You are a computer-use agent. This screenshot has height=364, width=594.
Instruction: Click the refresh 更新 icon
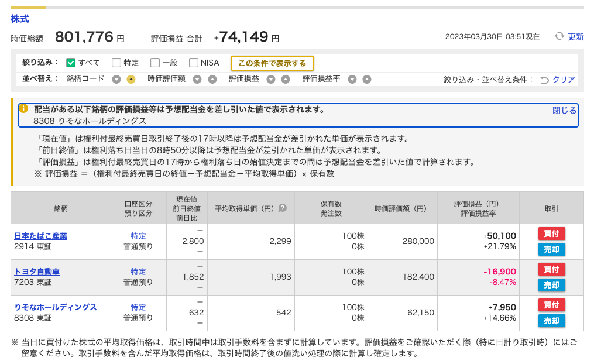[559, 36]
